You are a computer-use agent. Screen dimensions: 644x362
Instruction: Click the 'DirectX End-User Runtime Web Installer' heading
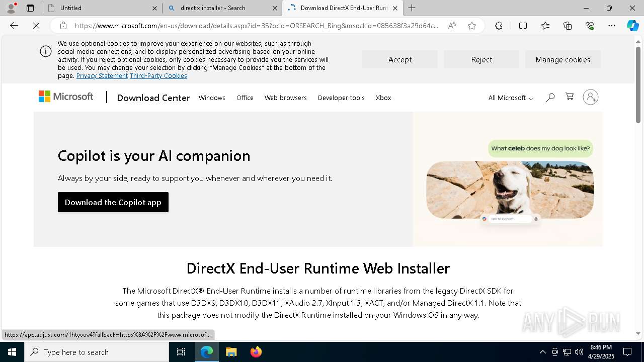tap(318, 268)
